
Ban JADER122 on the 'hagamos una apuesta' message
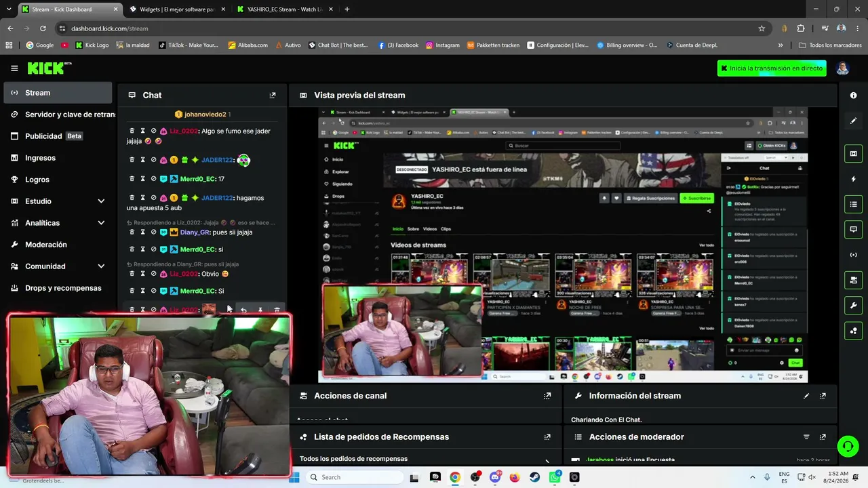153,198
